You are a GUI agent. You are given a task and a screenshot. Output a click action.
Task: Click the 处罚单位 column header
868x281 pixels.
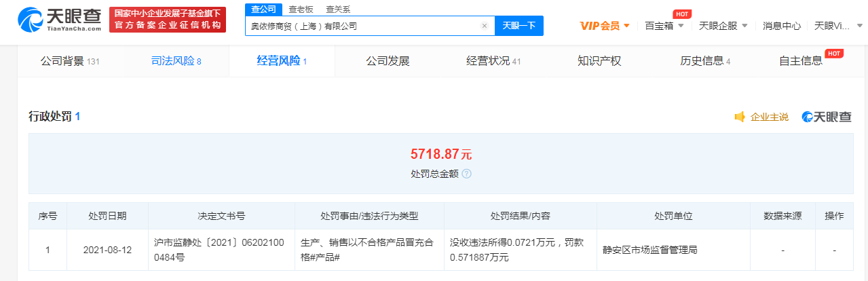pos(673,217)
